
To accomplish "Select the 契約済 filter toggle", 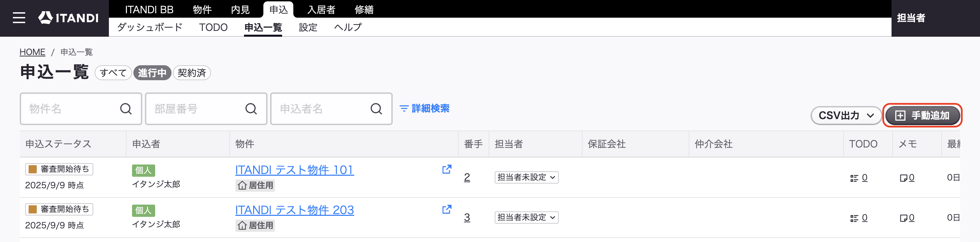I will pos(192,73).
